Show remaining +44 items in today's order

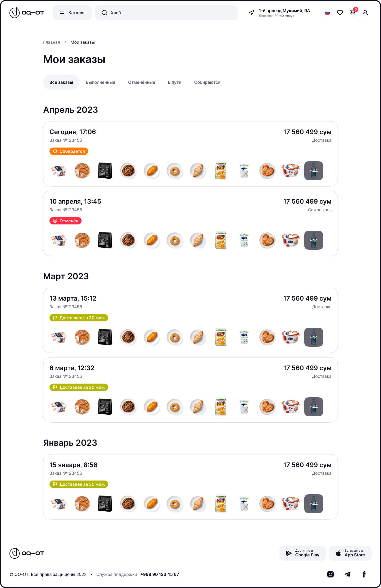(x=313, y=171)
